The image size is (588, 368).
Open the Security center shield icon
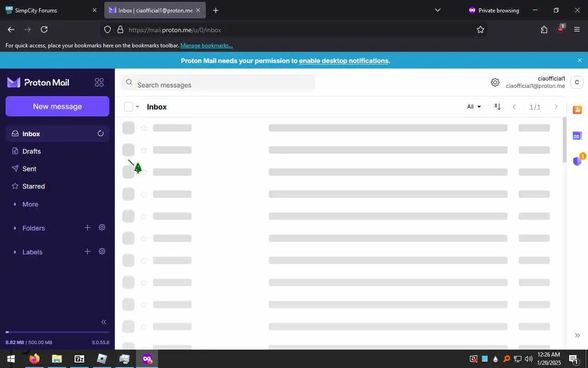click(578, 161)
